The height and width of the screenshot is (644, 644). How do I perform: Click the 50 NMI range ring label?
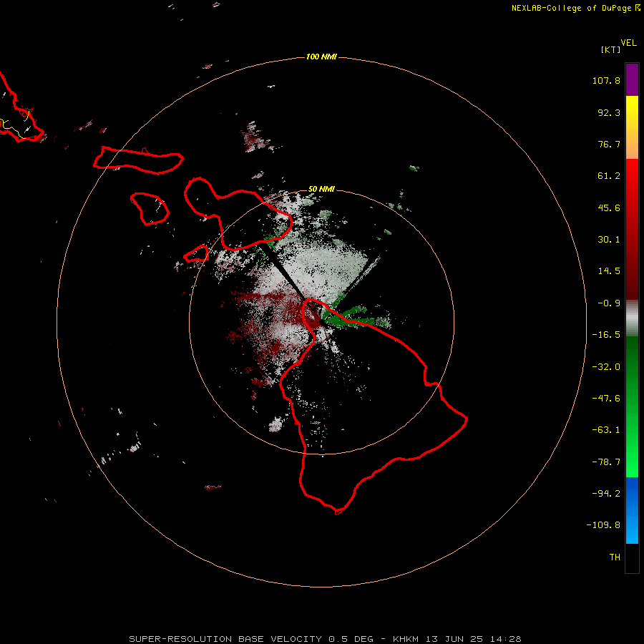pos(321,189)
